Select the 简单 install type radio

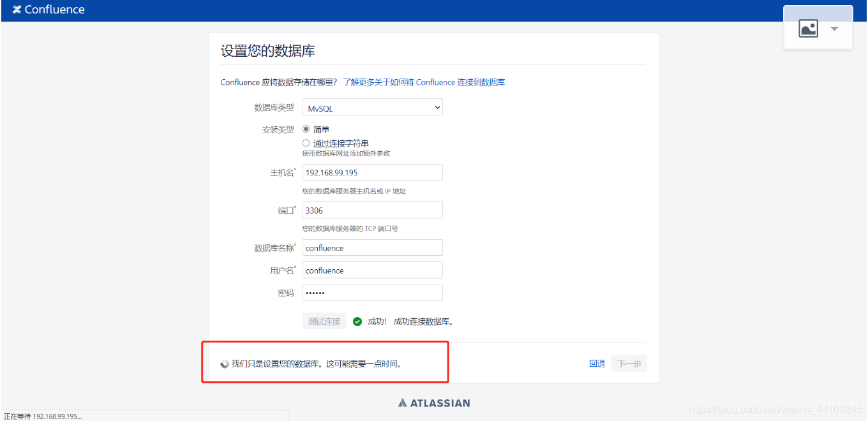pyautogui.click(x=306, y=129)
